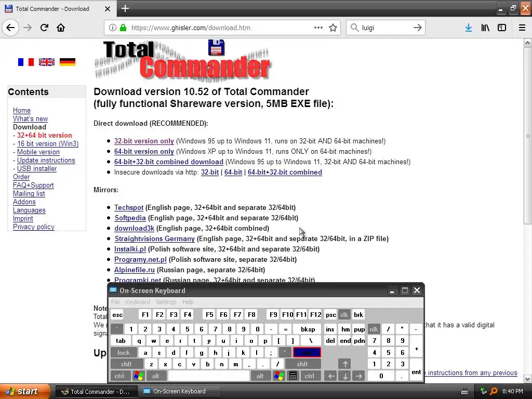Open the browser home page icon
This screenshot has height=399, width=532.
pos(61,28)
